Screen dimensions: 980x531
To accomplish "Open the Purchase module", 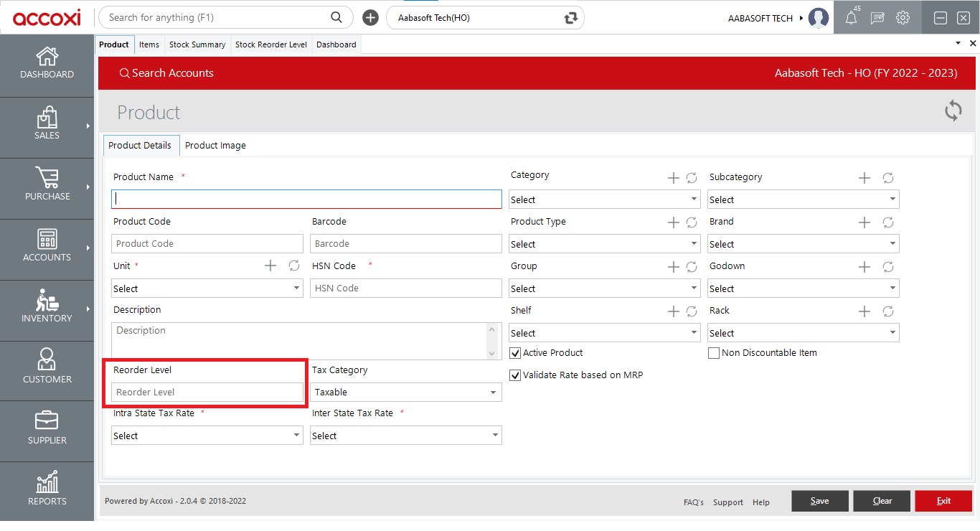I will pyautogui.click(x=47, y=185).
